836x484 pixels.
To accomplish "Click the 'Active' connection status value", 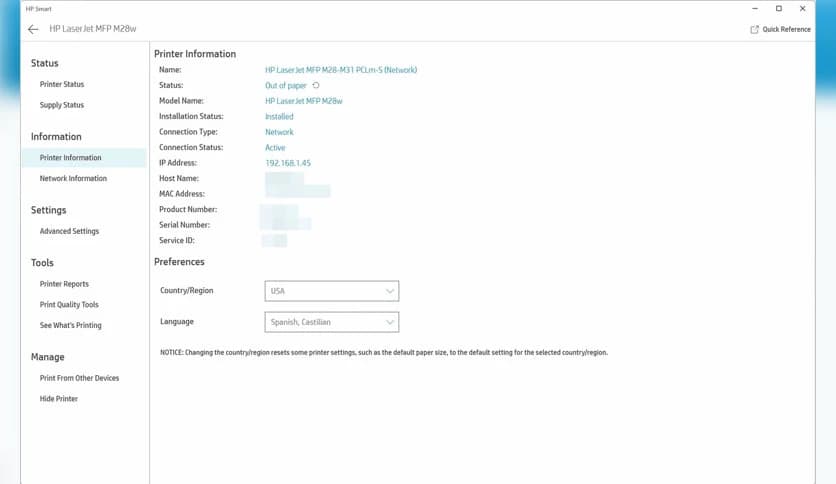I will click(275, 148).
